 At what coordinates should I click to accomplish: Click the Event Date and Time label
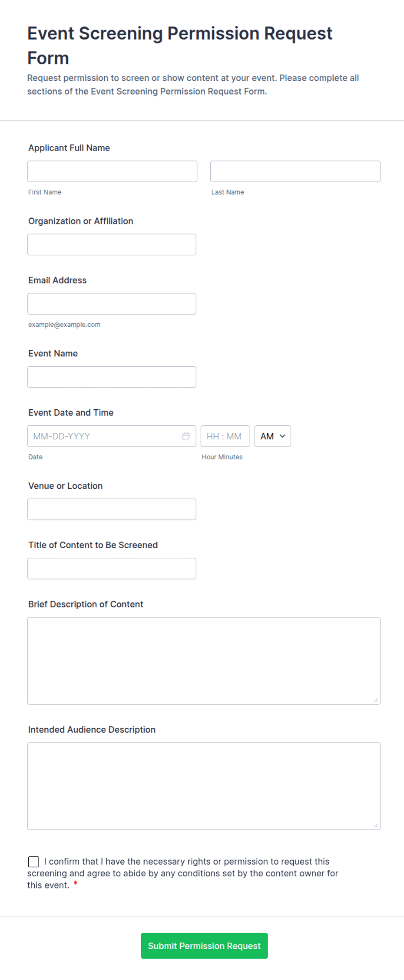[x=71, y=413]
